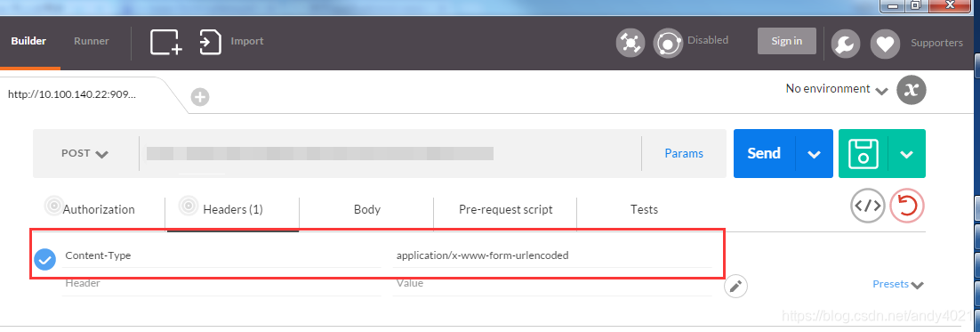This screenshot has height=332, width=980.
Task: Click the heart Supporters icon
Action: [885, 44]
